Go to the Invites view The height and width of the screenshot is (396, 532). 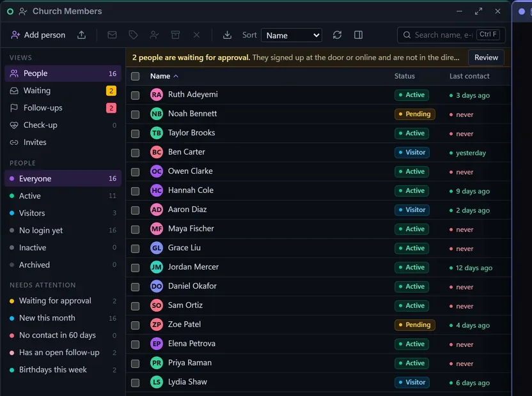click(63, 142)
